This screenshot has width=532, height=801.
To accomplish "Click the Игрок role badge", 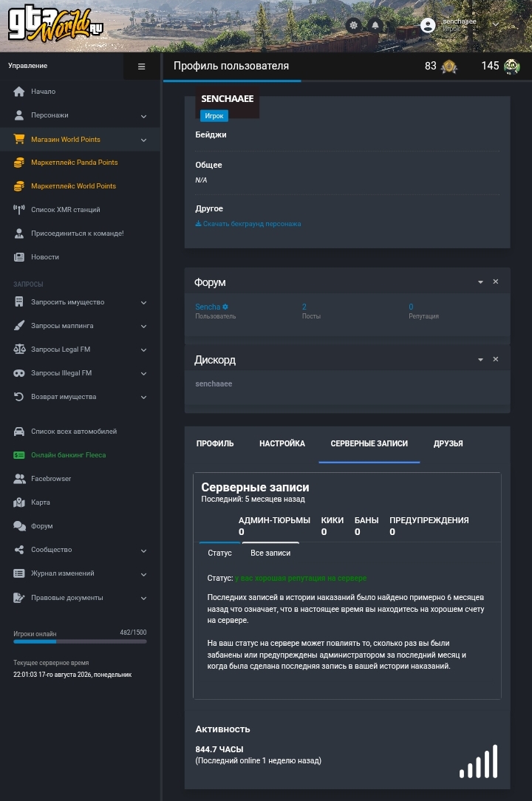I will [x=214, y=116].
